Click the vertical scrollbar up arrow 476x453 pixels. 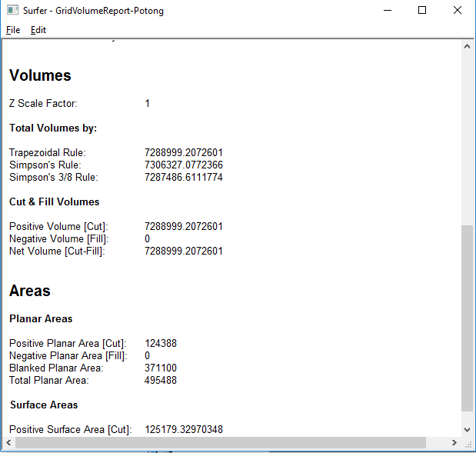(x=468, y=46)
